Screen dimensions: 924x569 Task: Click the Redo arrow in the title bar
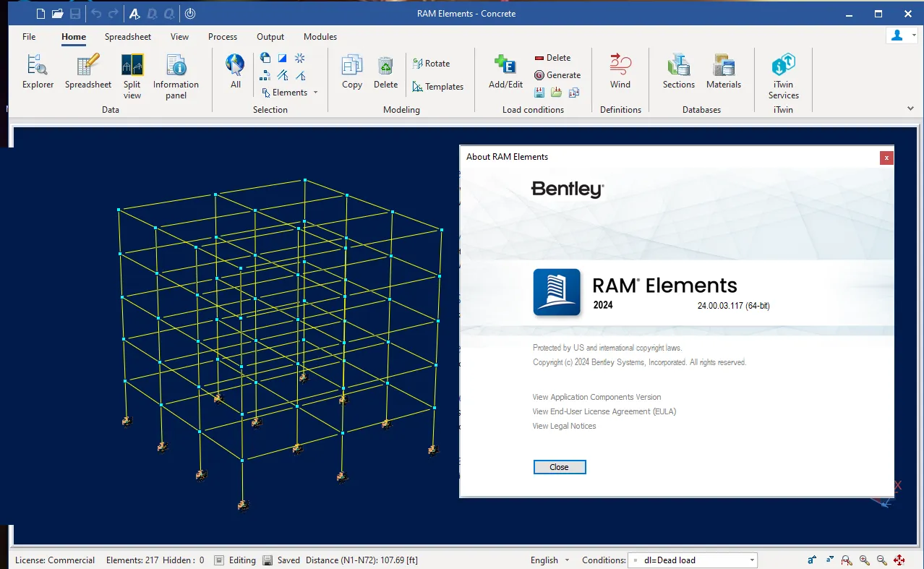pyautogui.click(x=113, y=14)
